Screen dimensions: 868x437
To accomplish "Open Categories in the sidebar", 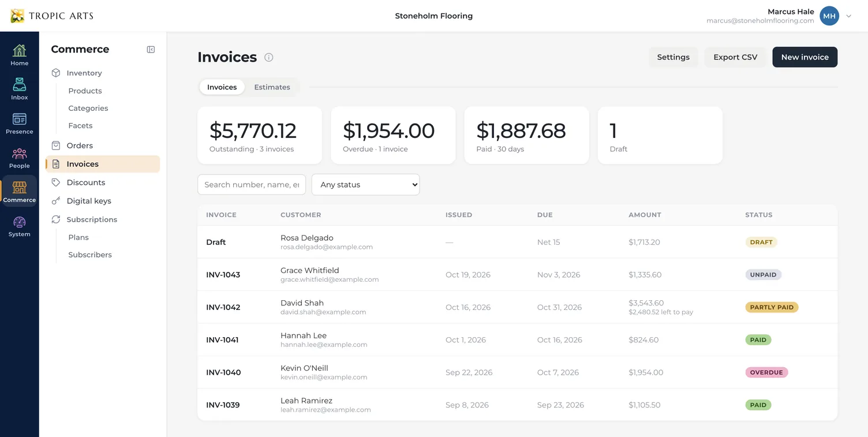I will click(x=88, y=108).
